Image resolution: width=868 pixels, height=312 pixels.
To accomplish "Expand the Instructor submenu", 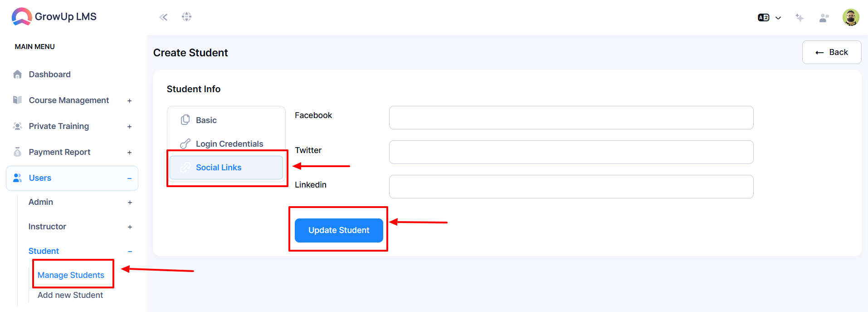I will pos(80,227).
